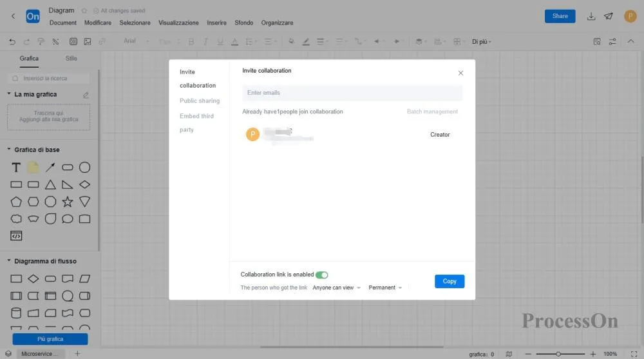Open the 'Permanent' link validity dropdown
This screenshot has height=359, width=644.
[x=385, y=288]
